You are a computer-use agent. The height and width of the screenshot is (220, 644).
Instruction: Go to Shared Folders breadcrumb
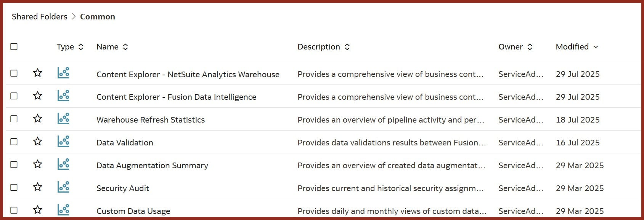(x=40, y=17)
